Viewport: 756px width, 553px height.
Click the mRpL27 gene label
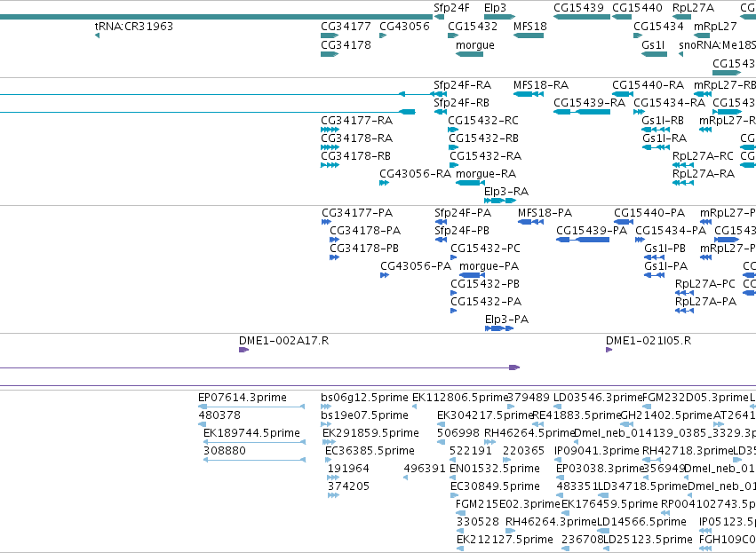pos(715,27)
